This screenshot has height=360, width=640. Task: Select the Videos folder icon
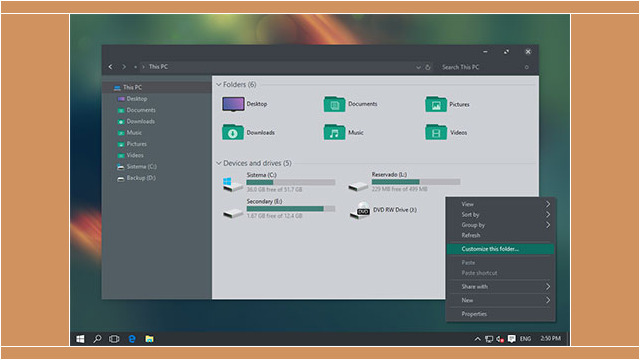click(436, 132)
